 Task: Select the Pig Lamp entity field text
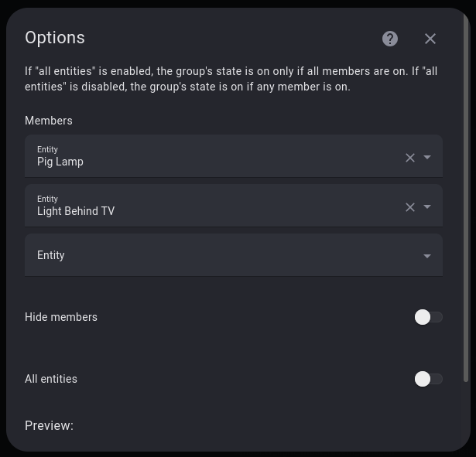[x=60, y=162]
